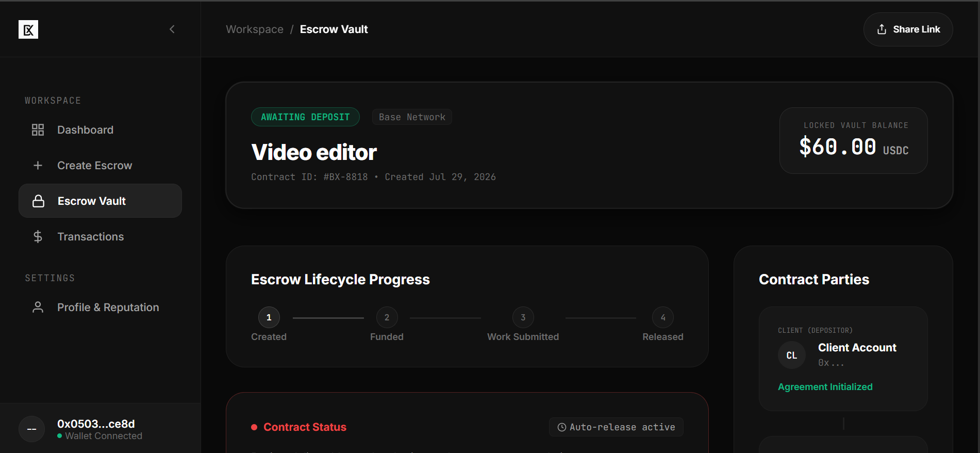Open the Transactions section
Screen dimensions: 980x453
(x=100, y=236)
